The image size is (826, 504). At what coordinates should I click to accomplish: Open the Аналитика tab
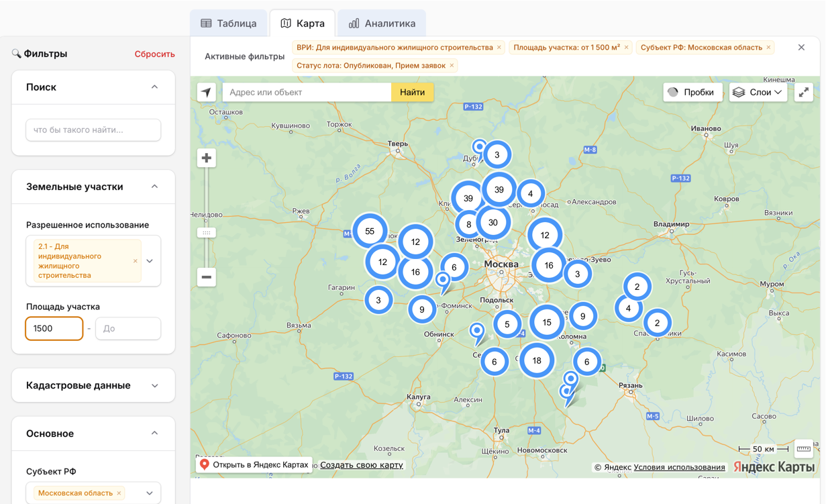382,23
